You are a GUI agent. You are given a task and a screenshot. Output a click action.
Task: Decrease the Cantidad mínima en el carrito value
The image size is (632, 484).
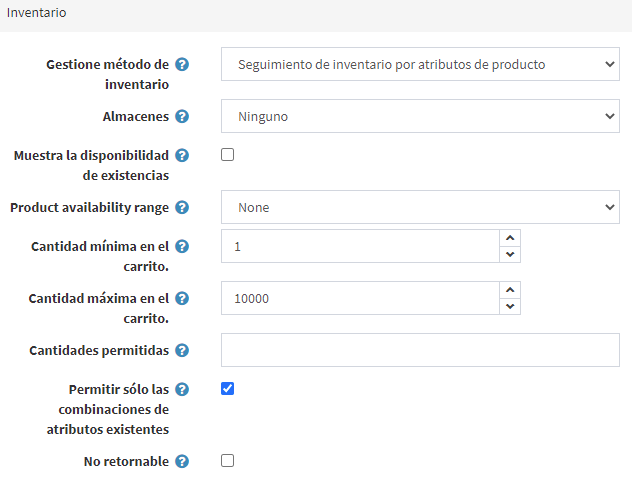tap(510, 254)
